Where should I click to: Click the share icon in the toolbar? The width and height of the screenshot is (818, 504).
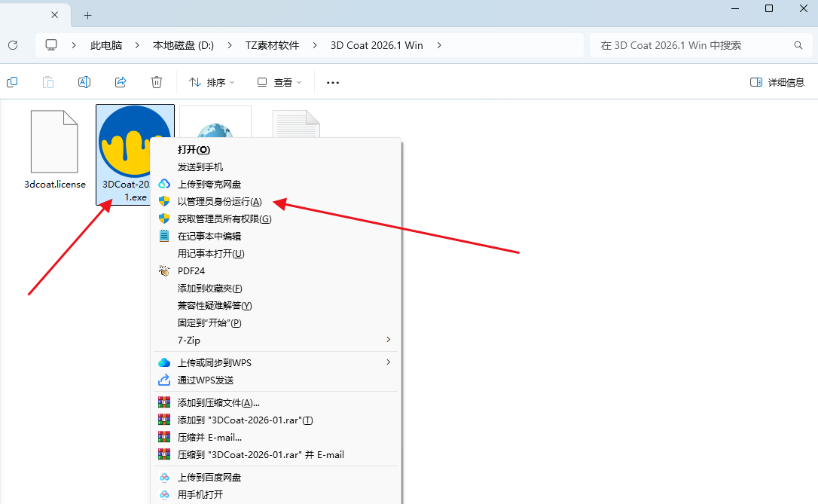tap(121, 82)
